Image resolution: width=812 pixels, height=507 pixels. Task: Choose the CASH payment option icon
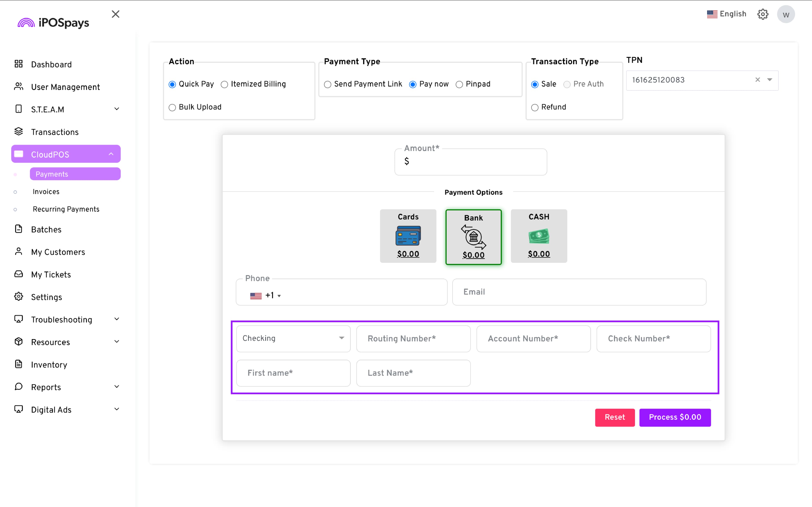click(x=539, y=236)
